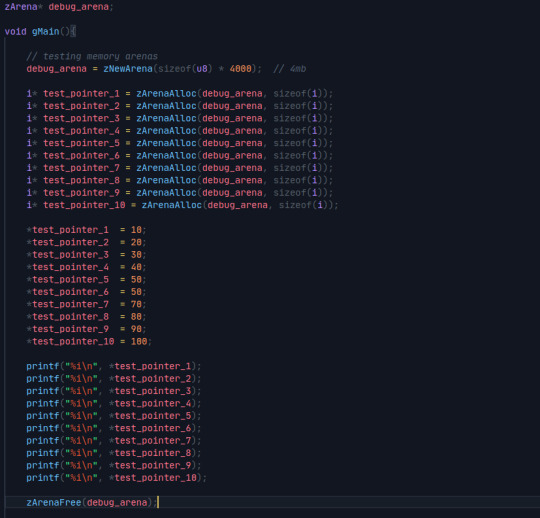Click the '*test_pointer_1 = 10;' assignment
This screenshot has width=540, height=518.
click(x=86, y=230)
